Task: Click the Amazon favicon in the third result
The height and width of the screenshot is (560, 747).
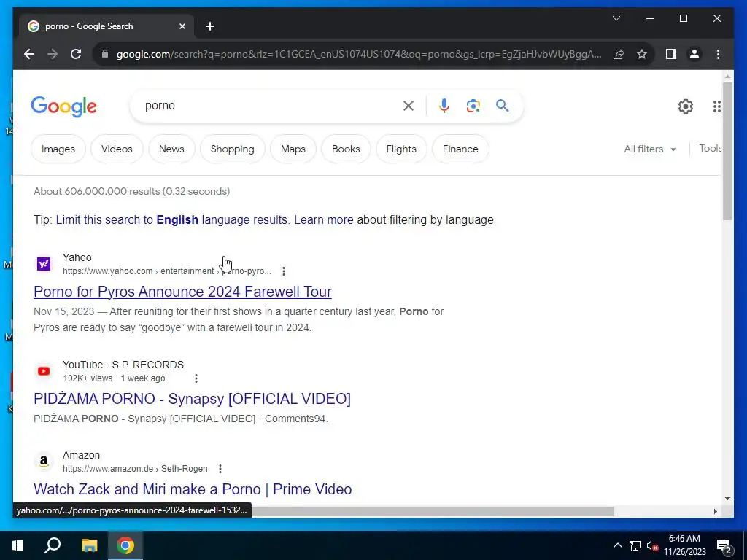Action: [x=44, y=462]
